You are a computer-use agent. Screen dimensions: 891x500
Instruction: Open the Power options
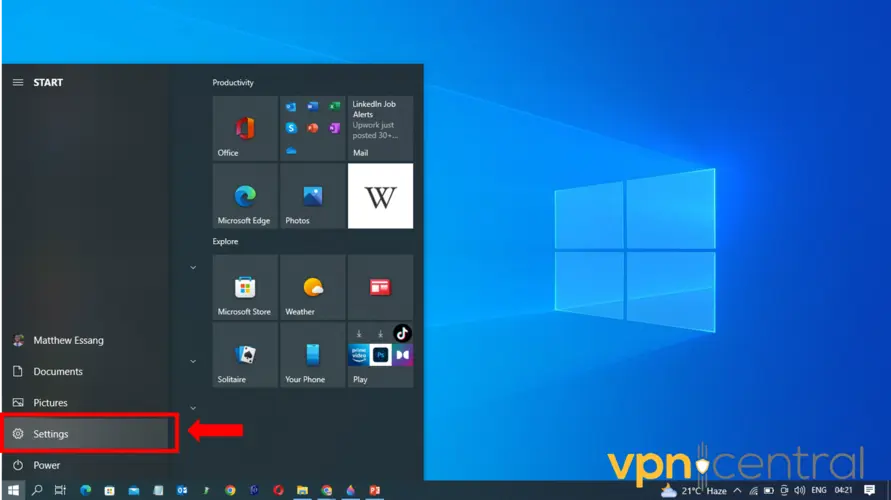click(x=85, y=465)
